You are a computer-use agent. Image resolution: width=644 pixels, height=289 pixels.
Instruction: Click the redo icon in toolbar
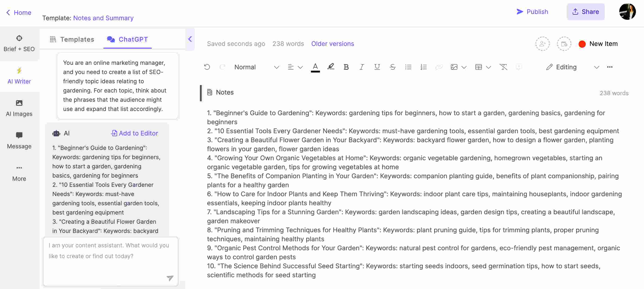click(x=222, y=67)
